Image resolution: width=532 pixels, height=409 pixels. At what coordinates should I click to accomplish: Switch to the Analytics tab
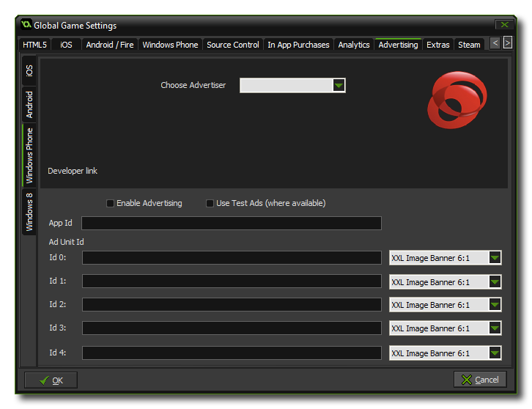[354, 45]
